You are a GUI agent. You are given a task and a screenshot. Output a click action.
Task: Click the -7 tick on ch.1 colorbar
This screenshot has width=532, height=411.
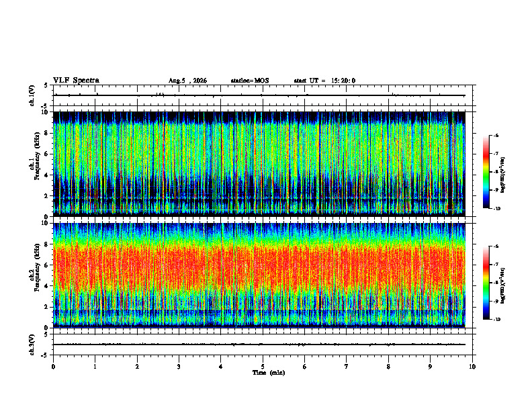pyautogui.click(x=496, y=154)
